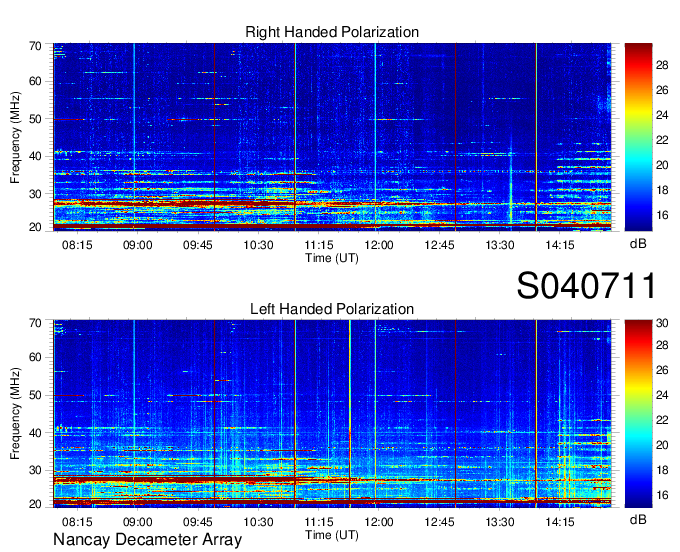Click the 10:30 tick label of bottom plot
Screen dimensions: 680x552
(258, 522)
